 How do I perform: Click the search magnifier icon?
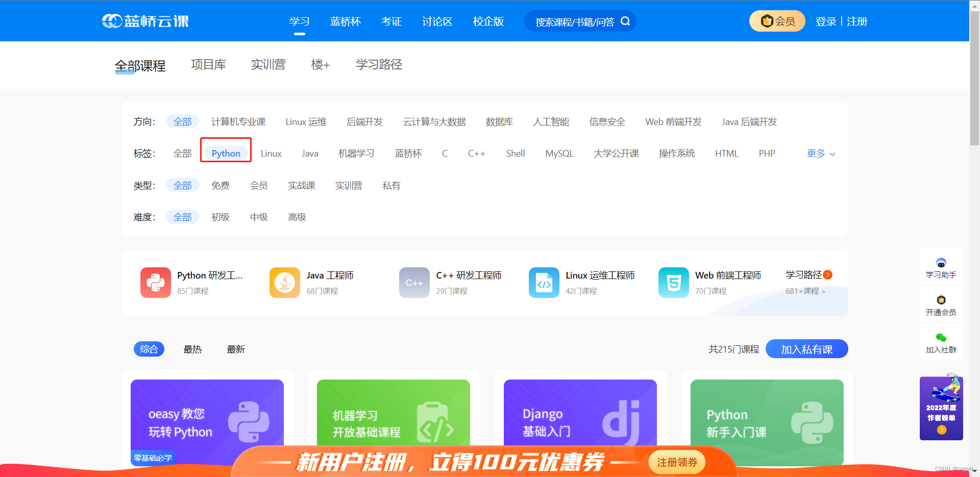coord(625,21)
